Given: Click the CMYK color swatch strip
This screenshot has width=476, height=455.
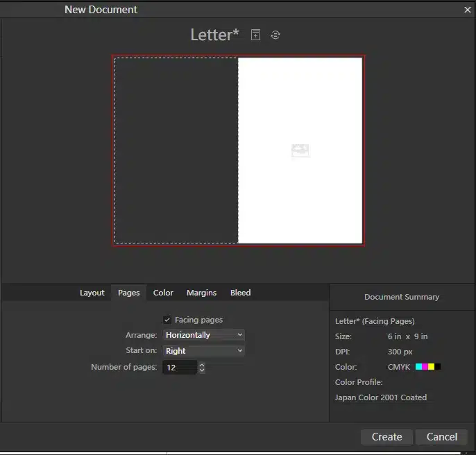Looking at the screenshot, I should [x=427, y=367].
